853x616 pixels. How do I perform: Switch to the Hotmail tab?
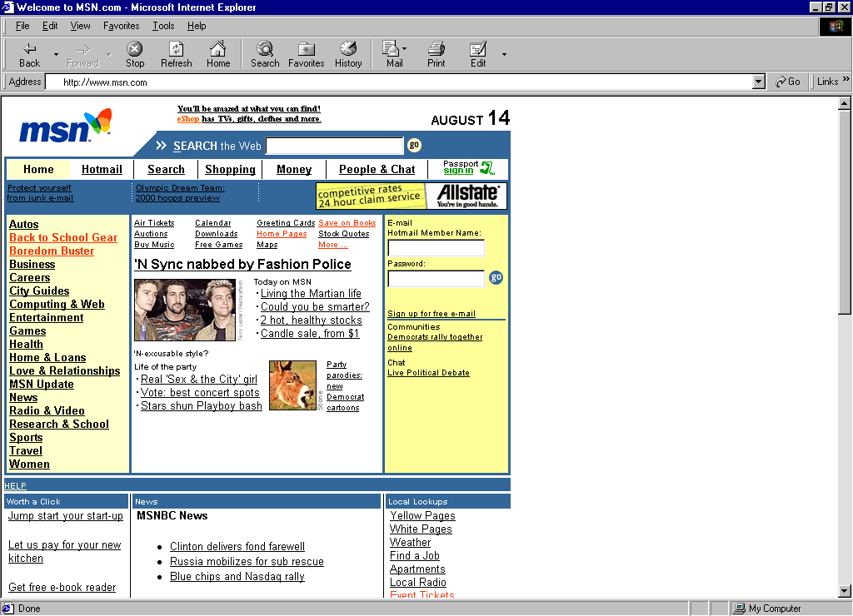pyautogui.click(x=102, y=170)
